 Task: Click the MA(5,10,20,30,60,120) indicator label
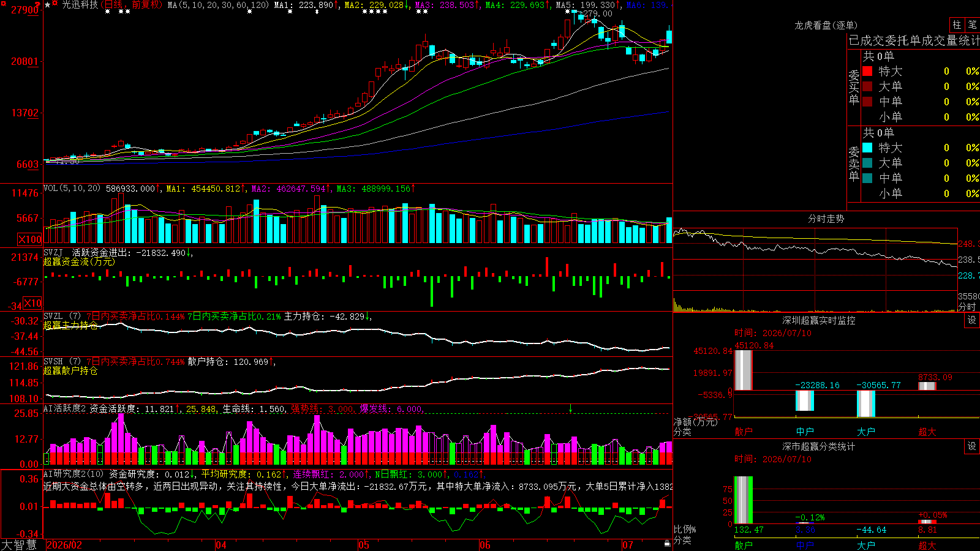[x=218, y=5]
